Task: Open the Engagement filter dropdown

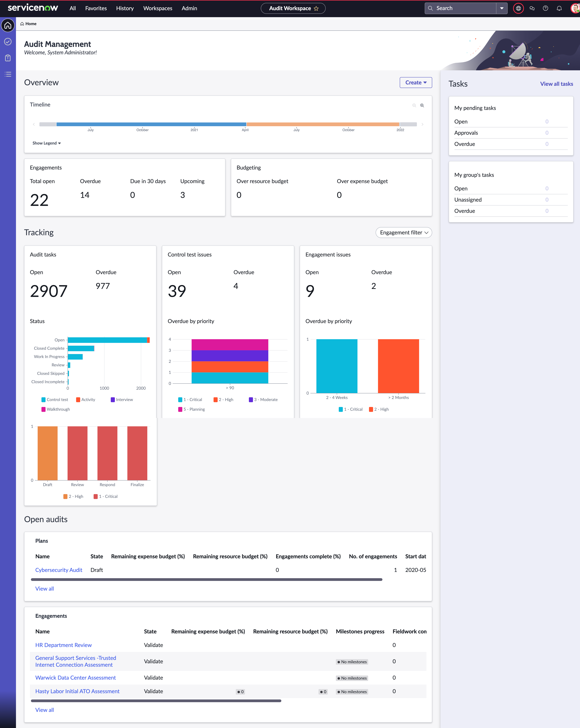Action: [x=404, y=233]
